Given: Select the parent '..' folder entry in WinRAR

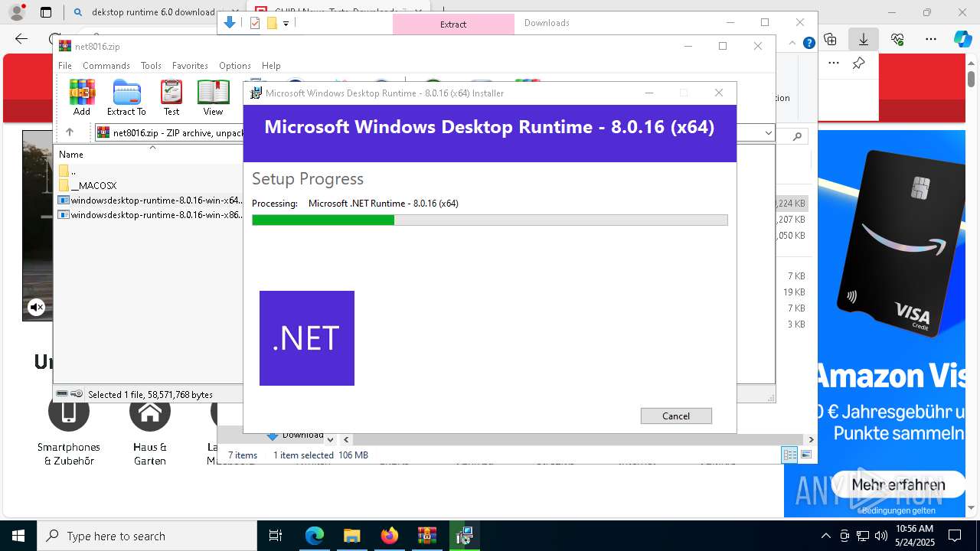Looking at the screenshot, I should point(67,171).
